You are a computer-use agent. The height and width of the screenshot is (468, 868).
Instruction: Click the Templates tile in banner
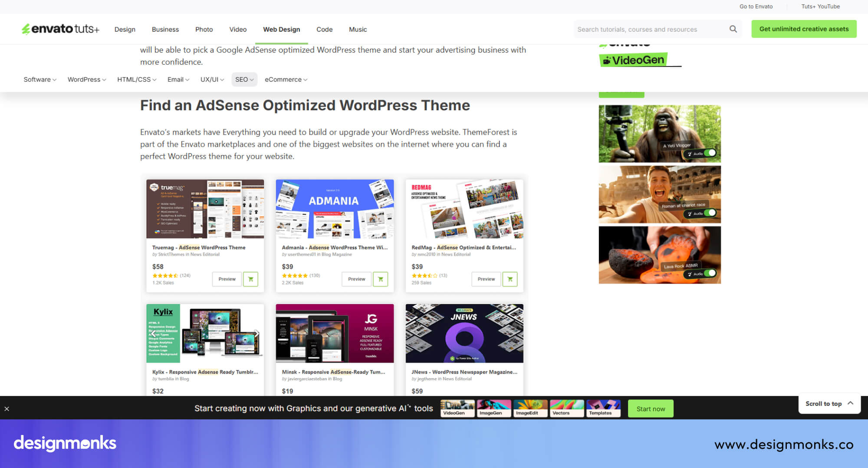(x=603, y=409)
